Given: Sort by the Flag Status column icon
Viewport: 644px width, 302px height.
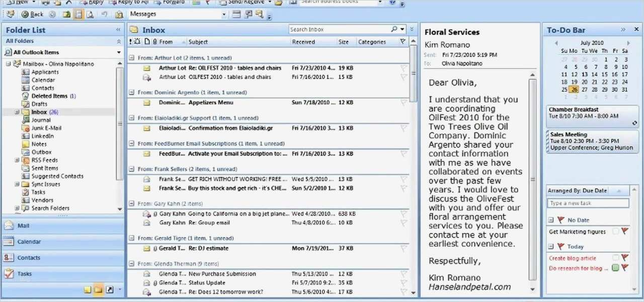Looking at the screenshot, I should coord(403,42).
